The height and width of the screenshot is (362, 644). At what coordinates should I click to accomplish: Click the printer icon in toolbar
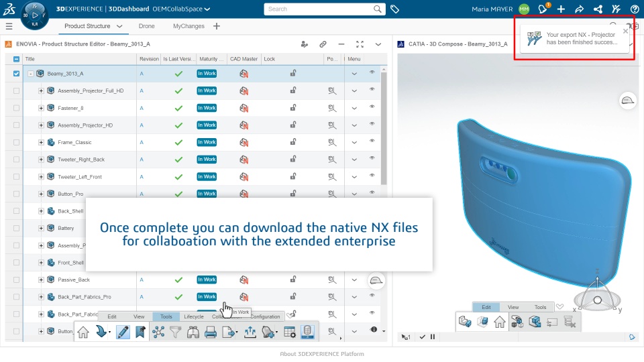click(x=210, y=332)
